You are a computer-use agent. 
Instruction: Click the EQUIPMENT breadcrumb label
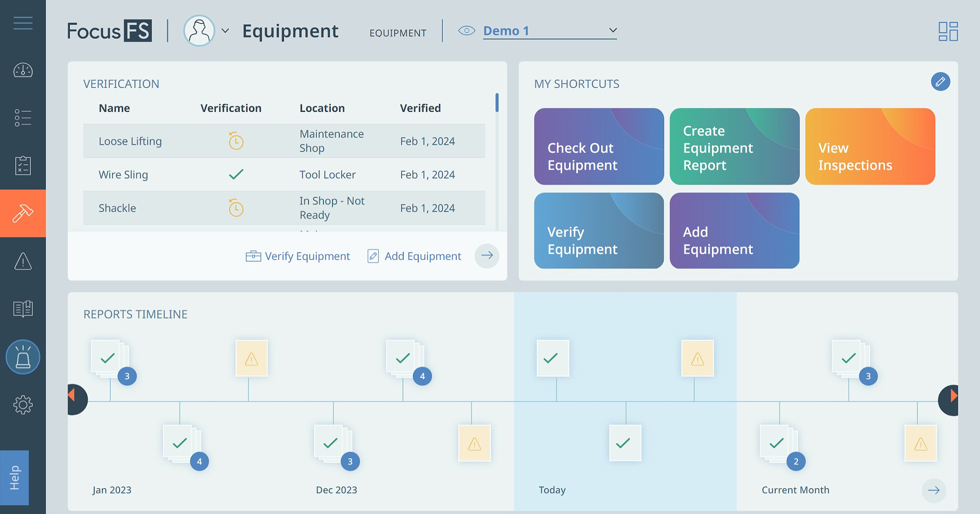tap(397, 33)
